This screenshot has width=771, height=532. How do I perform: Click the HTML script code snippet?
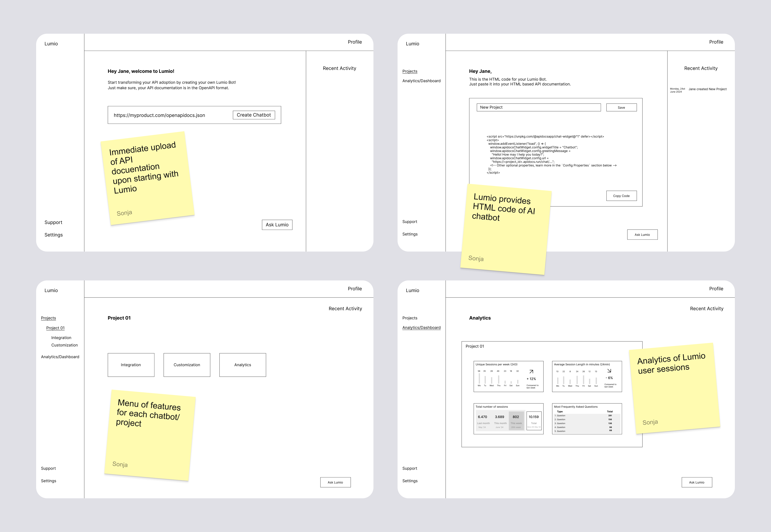pos(551,154)
